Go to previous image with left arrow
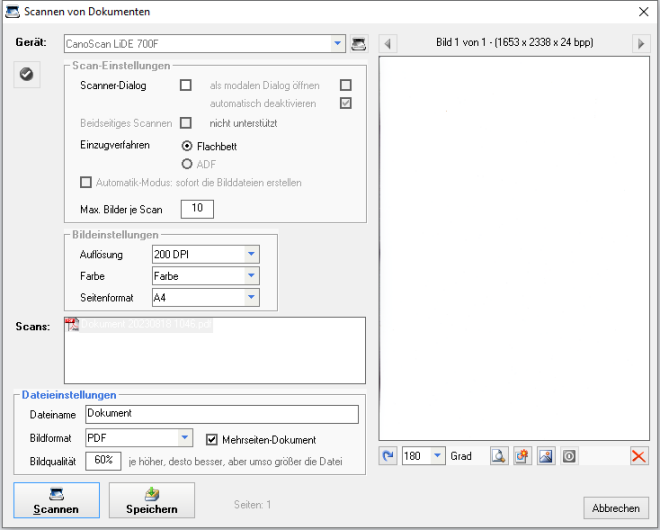This screenshot has width=660, height=530. click(x=389, y=44)
